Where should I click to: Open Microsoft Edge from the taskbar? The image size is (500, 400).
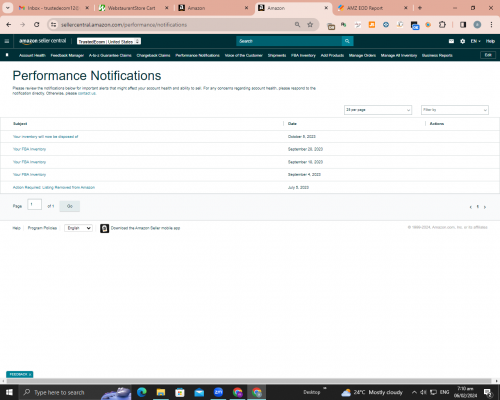point(142,392)
